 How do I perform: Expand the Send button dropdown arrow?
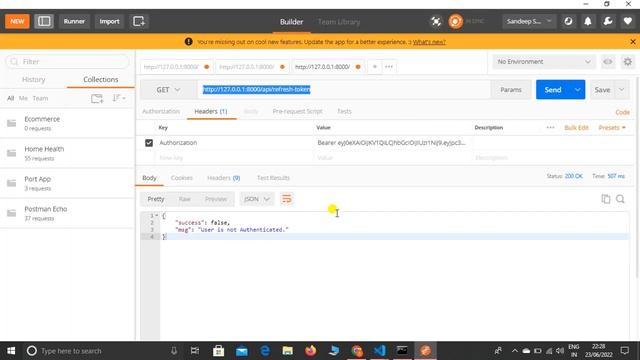click(578, 90)
